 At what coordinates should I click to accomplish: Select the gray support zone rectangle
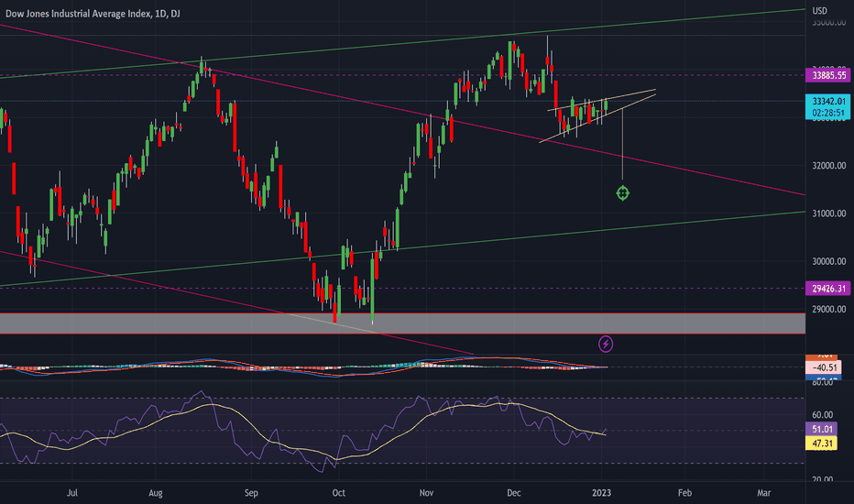pos(402,323)
